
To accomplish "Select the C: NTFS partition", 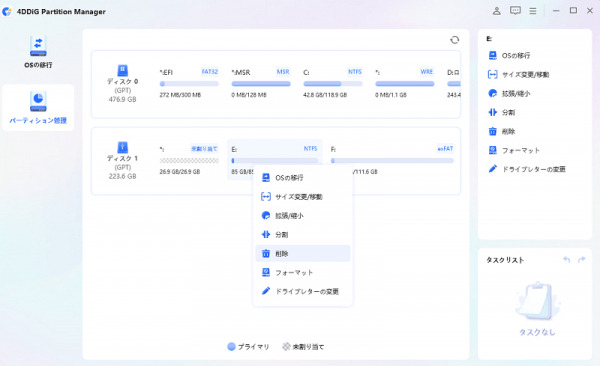I will (333, 83).
